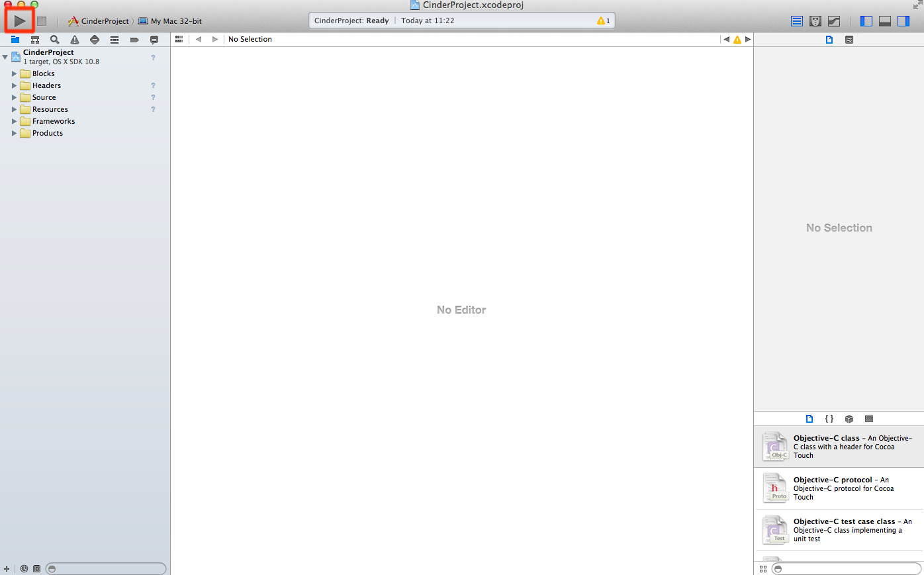This screenshot has height=575, width=924.
Task: Switch to the Standard editor
Action: pyautogui.click(x=797, y=21)
